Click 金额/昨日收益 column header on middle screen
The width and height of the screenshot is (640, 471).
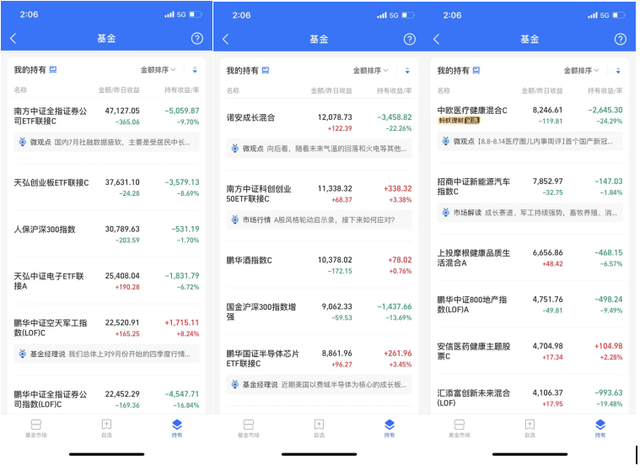(x=331, y=91)
